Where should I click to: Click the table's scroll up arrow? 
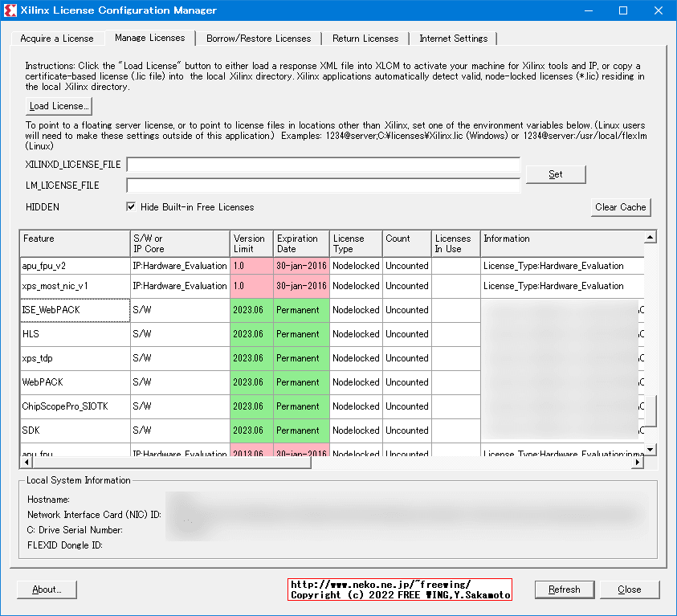tap(650, 237)
